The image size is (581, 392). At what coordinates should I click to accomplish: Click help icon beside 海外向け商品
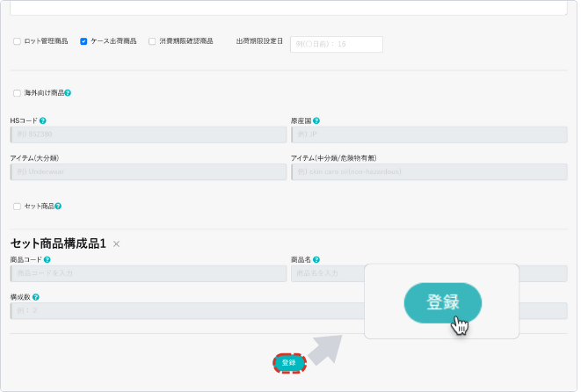(x=68, y=92)
